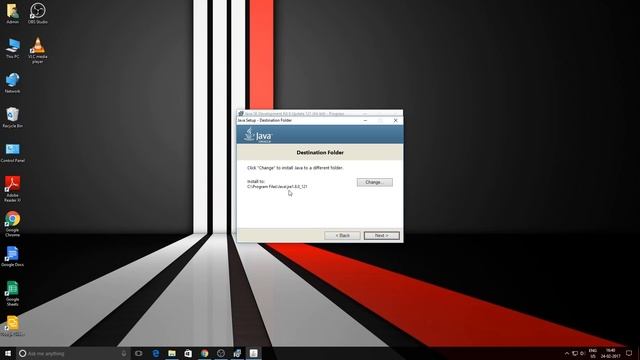
Task: Click the Change... button in Java Setup
Action: [375, 182]
